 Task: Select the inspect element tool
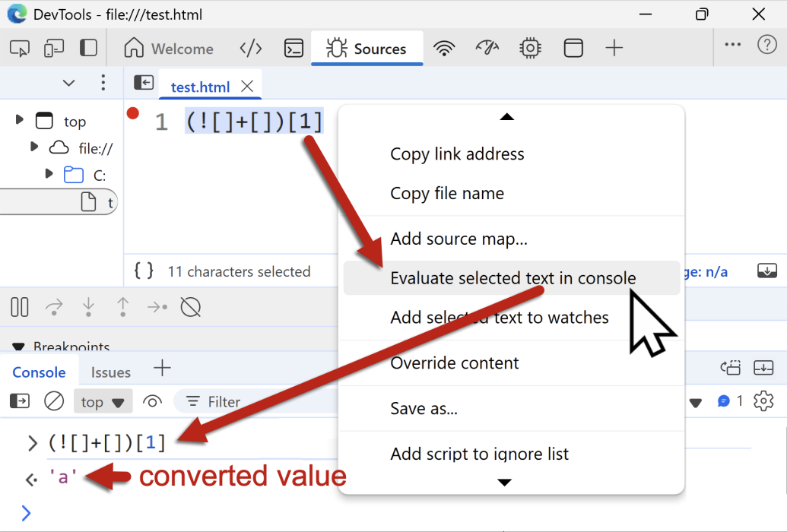[x=20, y=47]
